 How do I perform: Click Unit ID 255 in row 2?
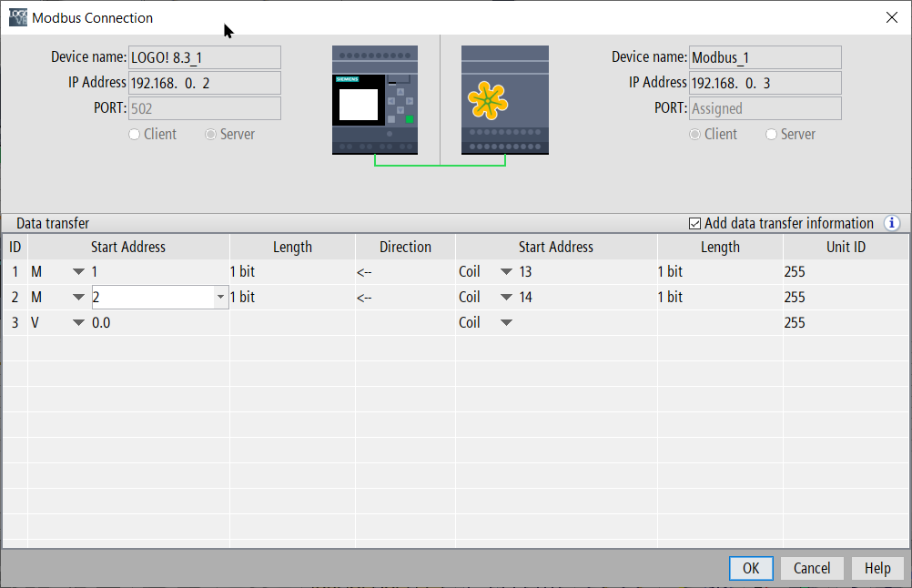pos(795,298)
